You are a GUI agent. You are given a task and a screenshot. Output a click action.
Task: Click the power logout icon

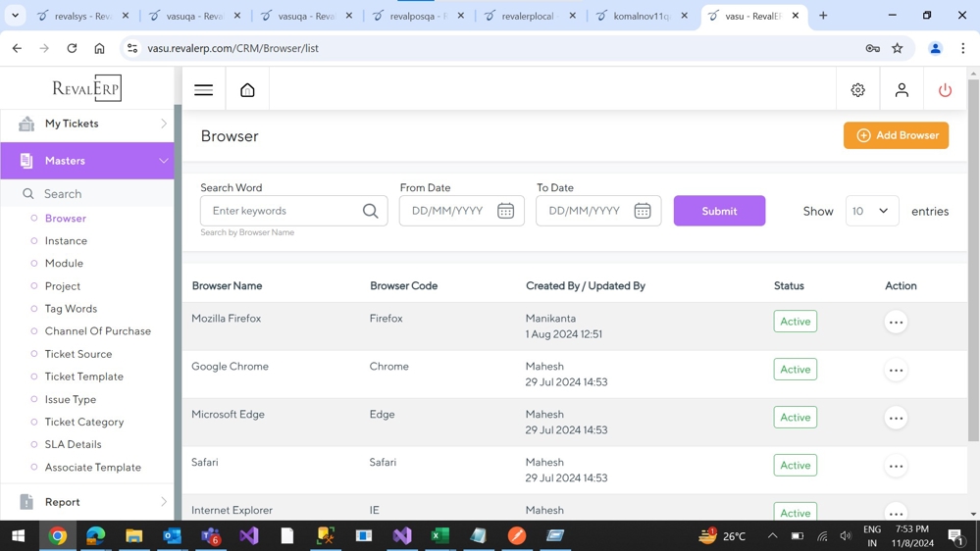click(x=945, y=90)
